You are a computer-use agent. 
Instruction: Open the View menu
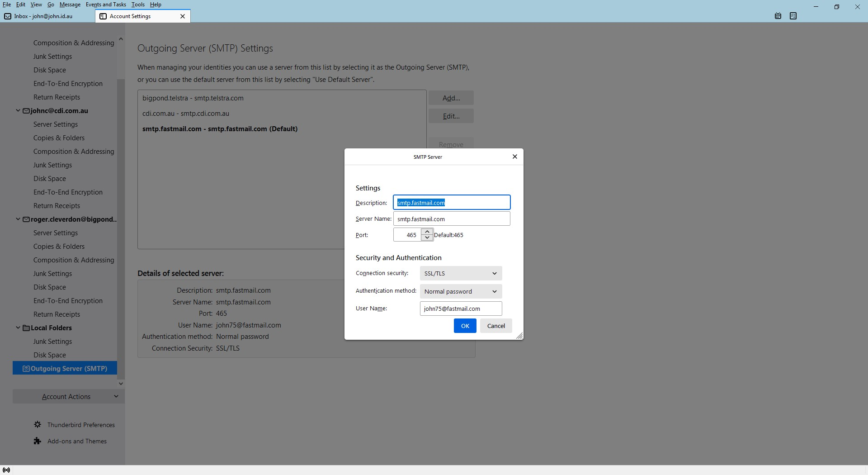(36, 5)
